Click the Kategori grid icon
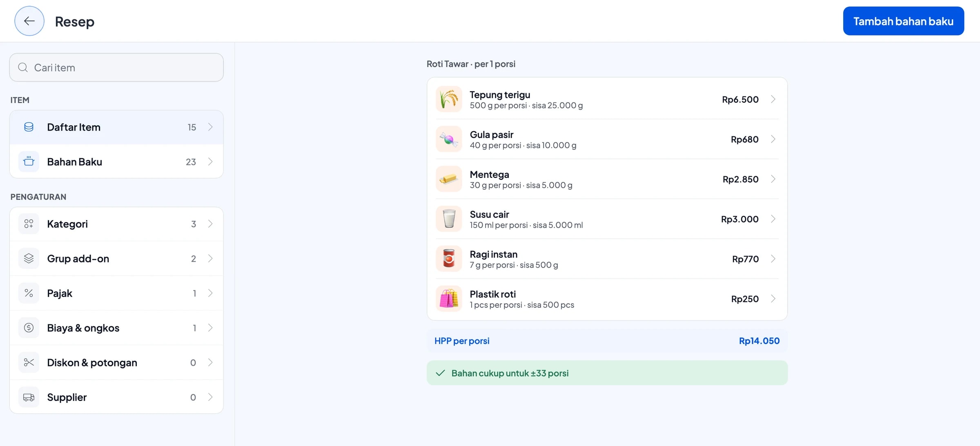 [29, 224]
